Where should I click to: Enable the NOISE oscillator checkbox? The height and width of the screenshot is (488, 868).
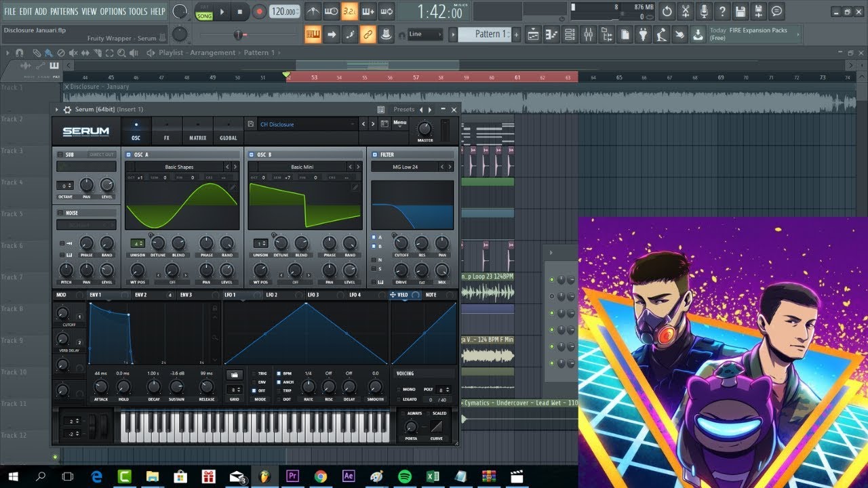tap(60, 212)
